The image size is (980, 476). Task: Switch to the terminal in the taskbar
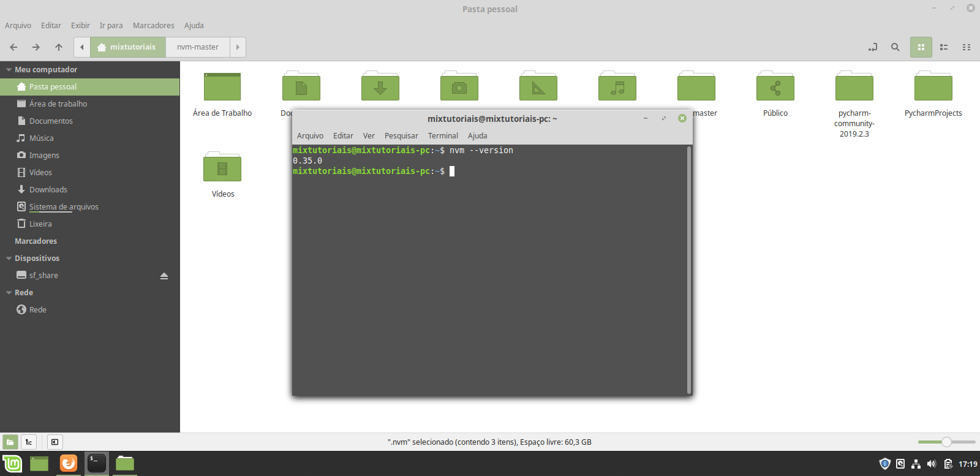click(x=97, y=464)
